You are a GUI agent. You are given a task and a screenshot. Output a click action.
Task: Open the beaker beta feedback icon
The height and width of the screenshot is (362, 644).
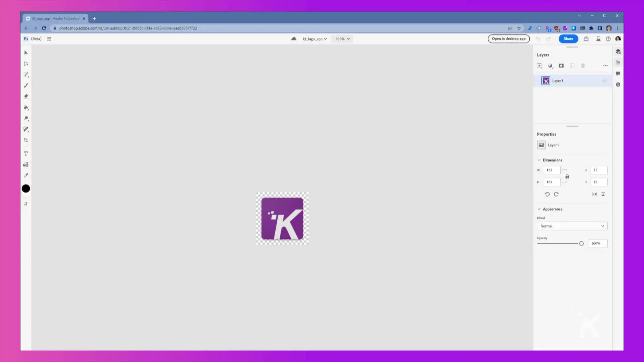click(x=598, y=39)
